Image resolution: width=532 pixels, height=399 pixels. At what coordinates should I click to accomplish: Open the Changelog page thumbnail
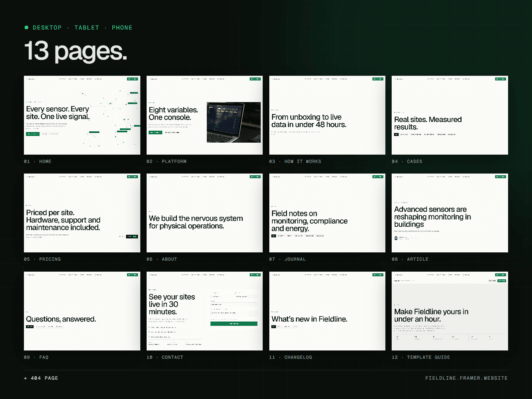pyautogui.click(x=327, y=311)
